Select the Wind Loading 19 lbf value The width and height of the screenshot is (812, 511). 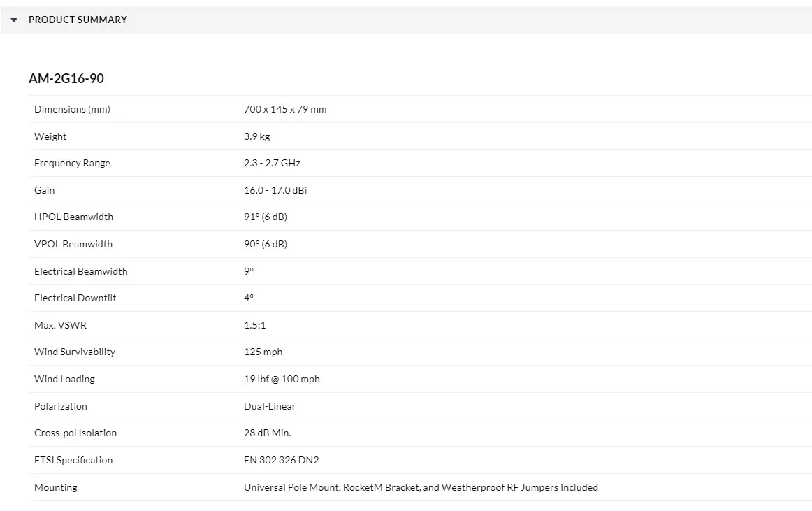[x=282, y=379]
